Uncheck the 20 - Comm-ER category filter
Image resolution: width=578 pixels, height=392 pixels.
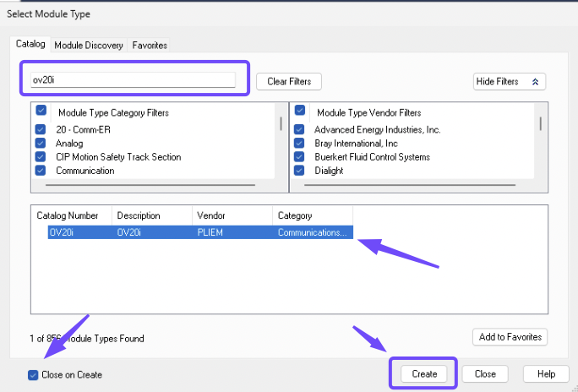click(x=41, y=130)
